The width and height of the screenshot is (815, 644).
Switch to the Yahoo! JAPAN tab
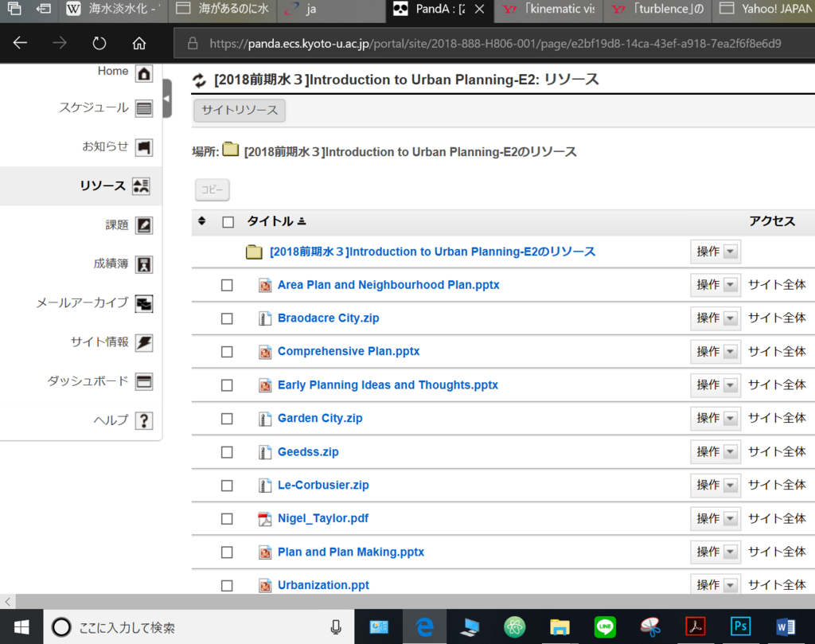coord(764,10)
